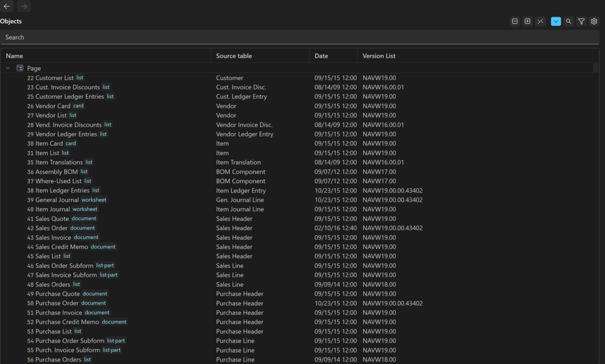This screenshot has width=605, height=364.
Task: Select 46 Sales Order Subform
Action: click(x=60, y=266)
